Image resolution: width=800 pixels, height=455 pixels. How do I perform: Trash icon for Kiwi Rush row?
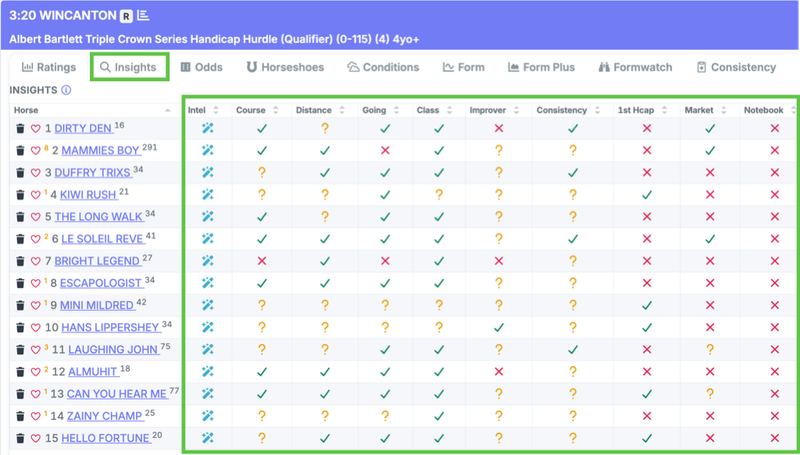(x=20, y=195)
